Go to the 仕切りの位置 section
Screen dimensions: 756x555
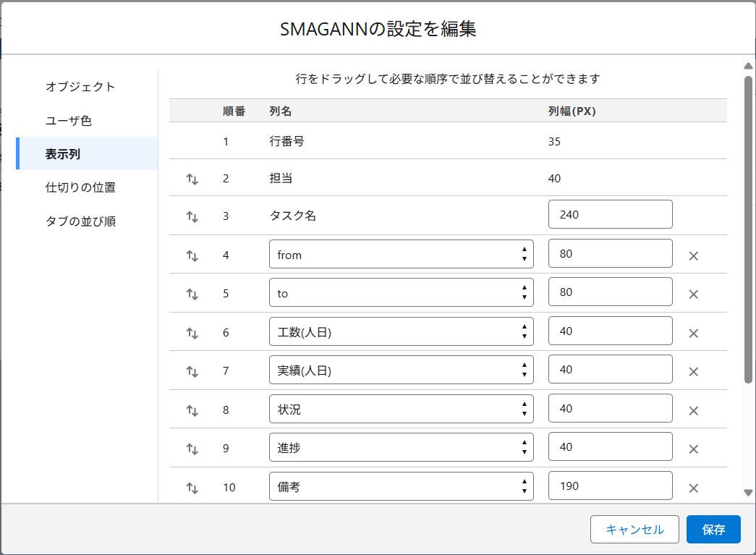(80, 187)
